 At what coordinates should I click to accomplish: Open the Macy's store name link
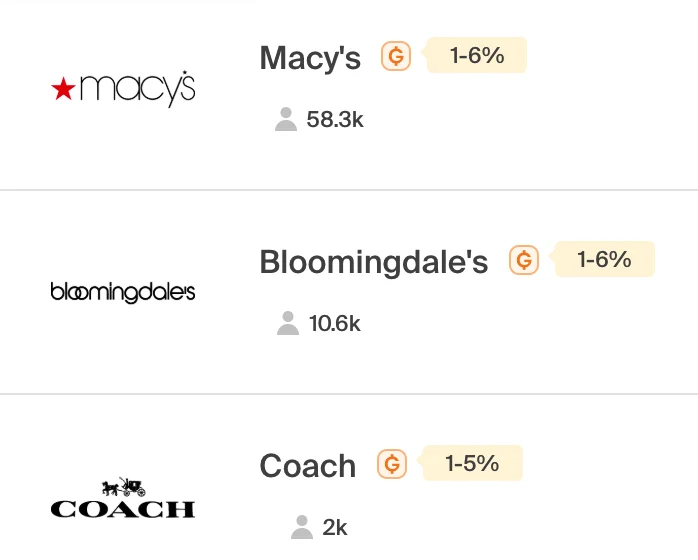coord(310,58)
